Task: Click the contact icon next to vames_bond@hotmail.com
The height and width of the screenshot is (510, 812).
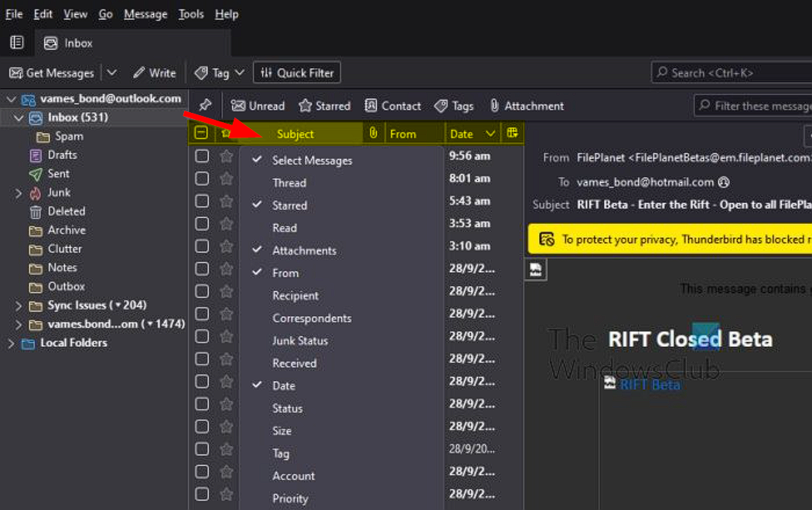Action: click(x=724, y=182)
